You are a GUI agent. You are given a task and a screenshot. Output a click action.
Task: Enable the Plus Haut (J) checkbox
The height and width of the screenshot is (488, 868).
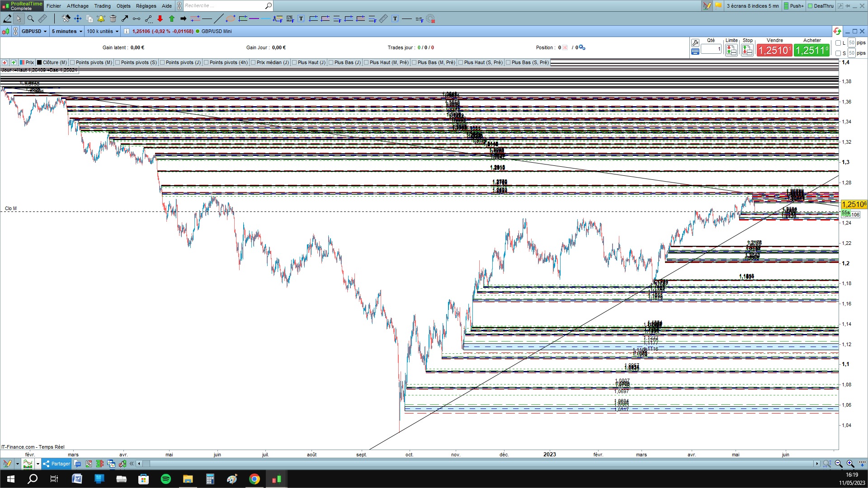pyautogui.click(x=294, y=62)
